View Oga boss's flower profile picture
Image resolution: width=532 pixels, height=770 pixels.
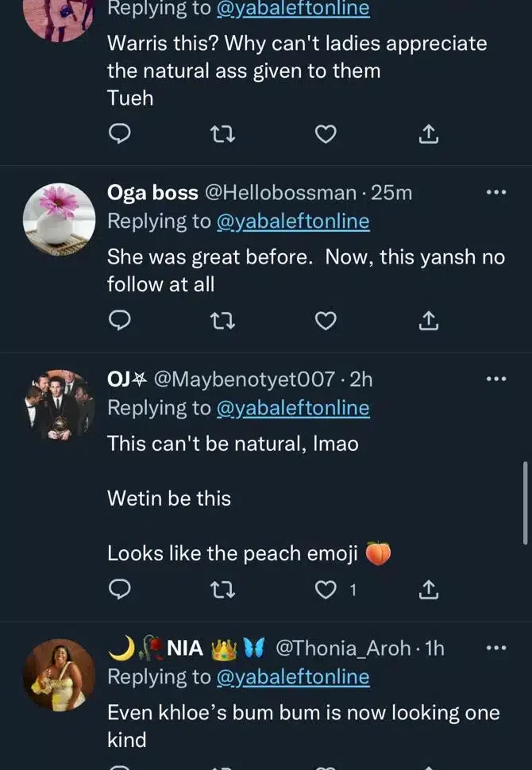coord(59,219)
